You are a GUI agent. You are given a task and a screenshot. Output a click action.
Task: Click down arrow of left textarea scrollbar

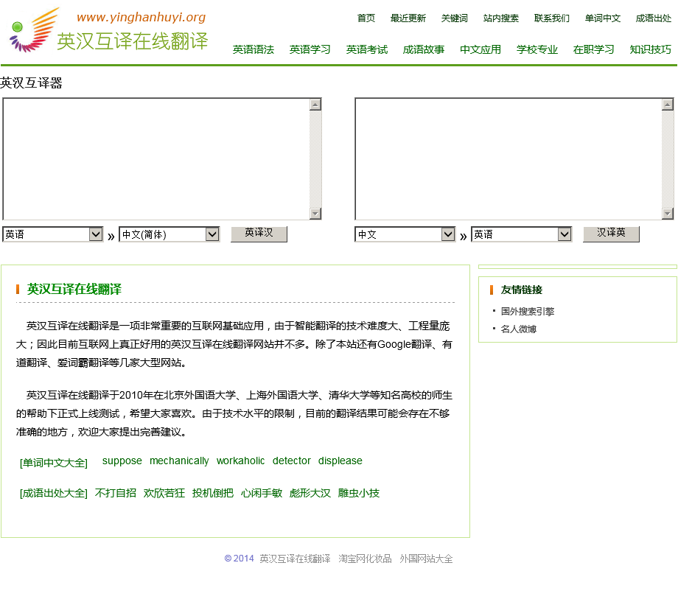[x=315, y=213]
